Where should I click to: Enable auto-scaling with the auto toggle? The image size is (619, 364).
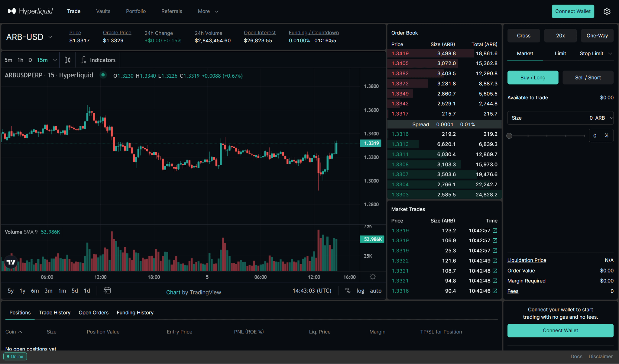[376, 291]
